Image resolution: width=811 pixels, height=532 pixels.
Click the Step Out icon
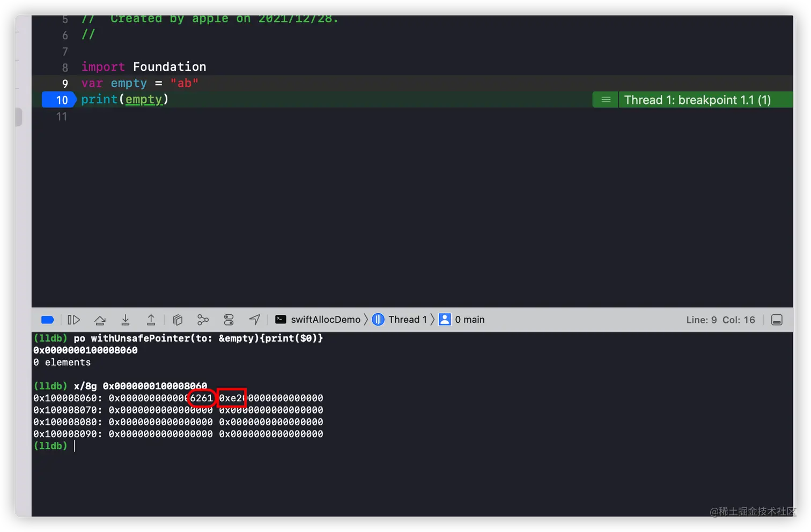click(151, 320)
